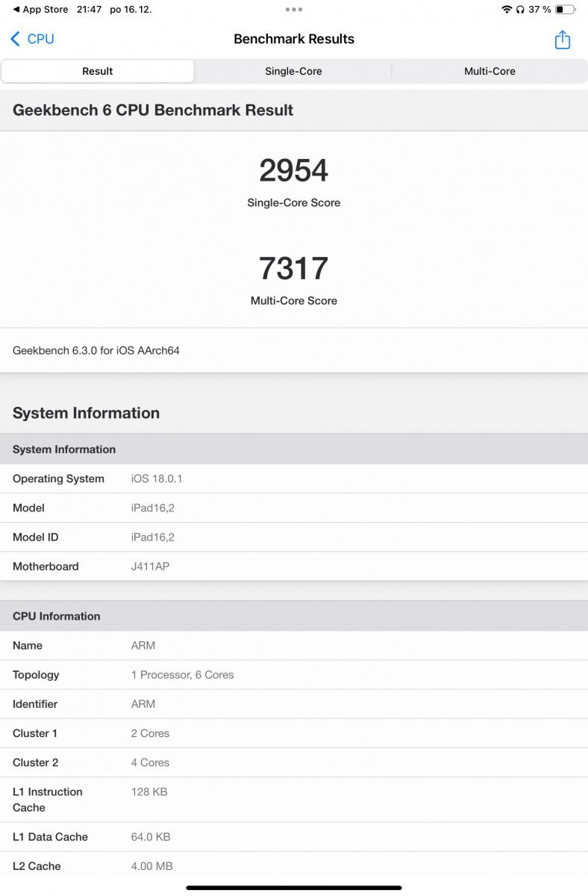
Task: Tap the battery status icon
Action: [x=565, y=10]
